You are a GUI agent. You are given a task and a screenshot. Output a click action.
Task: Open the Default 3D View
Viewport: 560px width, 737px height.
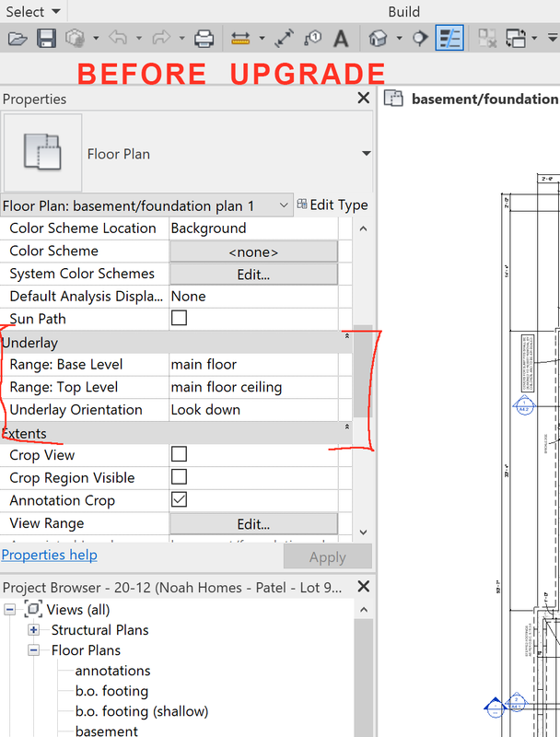click(x=378, y=38)
